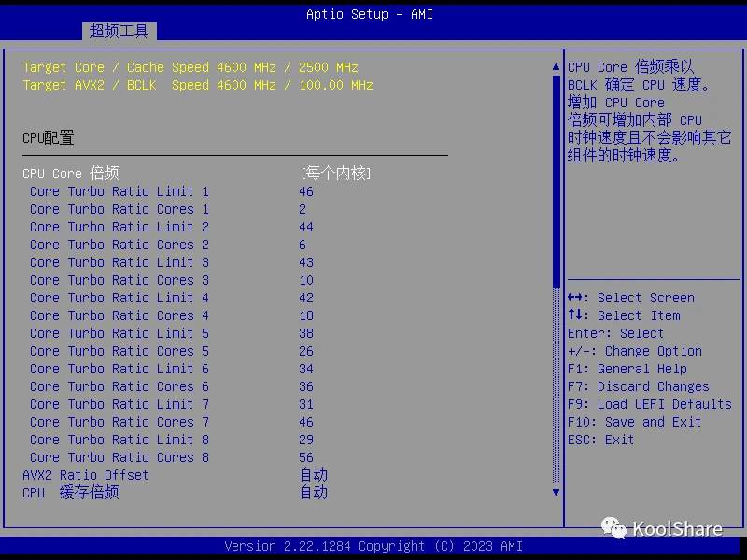747x560 pixels.
Task: Edit Ratio Cores 4 value 18
Action: (306, 315)
